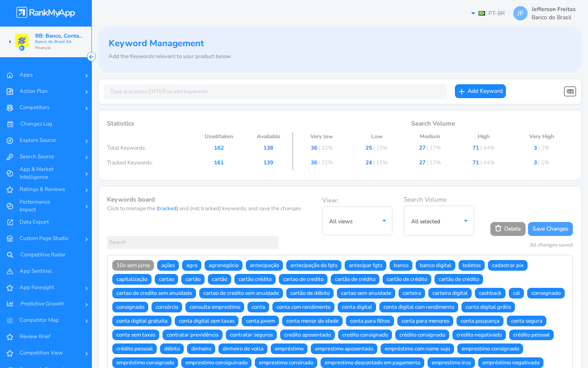The width and height of the screenshot is (588, 368).
Task: Toggle the 'antecipação do fgts' keyword tag
Action: point(314,265)
